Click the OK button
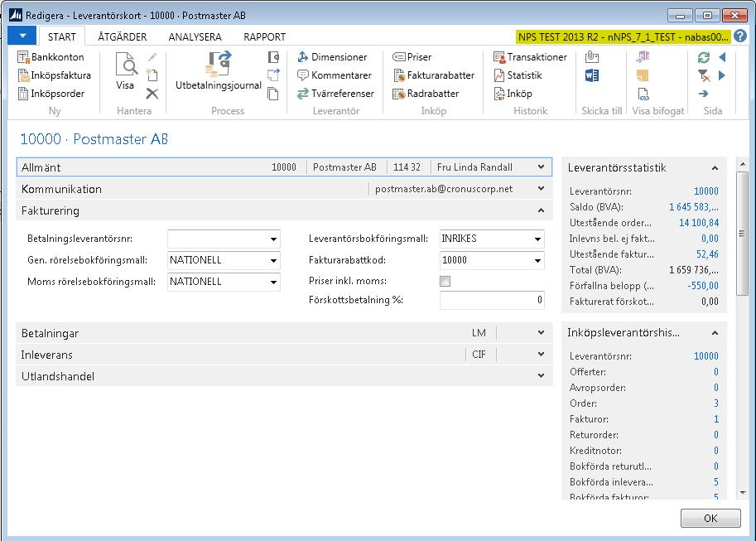756x541 pixels. tap(710, 519)
